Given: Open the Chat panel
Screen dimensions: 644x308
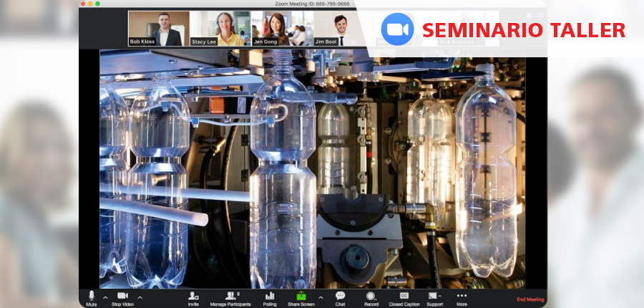Looking at the screenshot, I should tap(340, 297).
